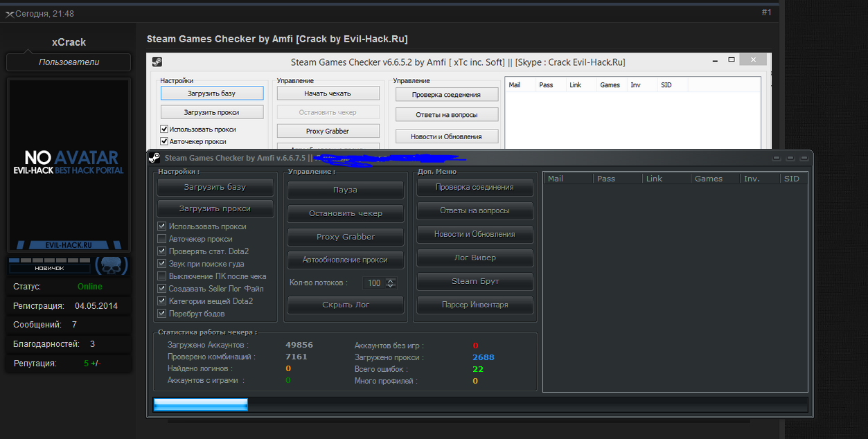Click the Загружено Аккаунтов value 49856
The width and height of the screenshot is (868, 439).
299,345
